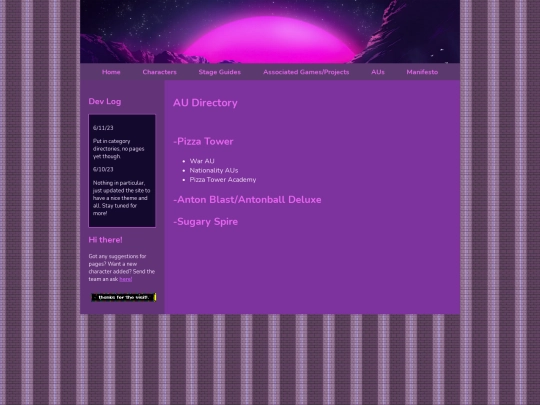Image resolution: width=540 pixels, height=405 pixels.
Task: Select the War AU list item
Action: (x=202, y=161)
